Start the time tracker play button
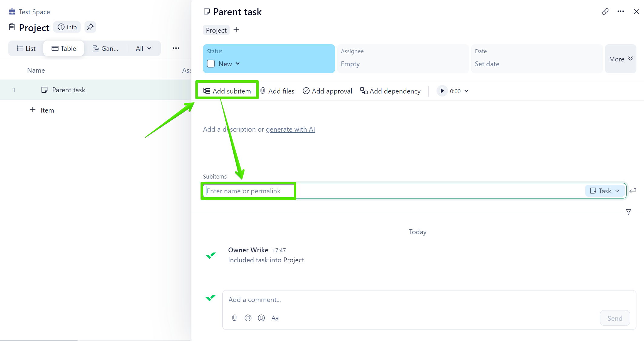The image size is (644, 341). click(x=442, y=91)
